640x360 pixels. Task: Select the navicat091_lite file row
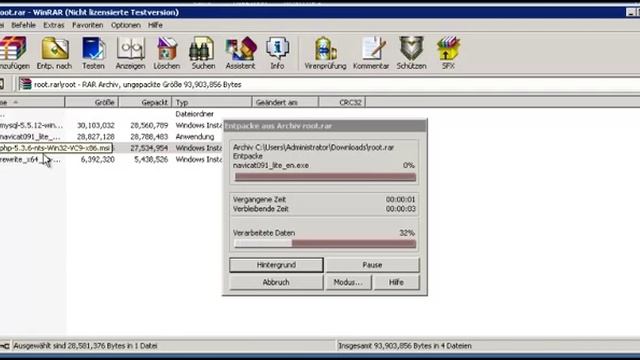[111, 137]
